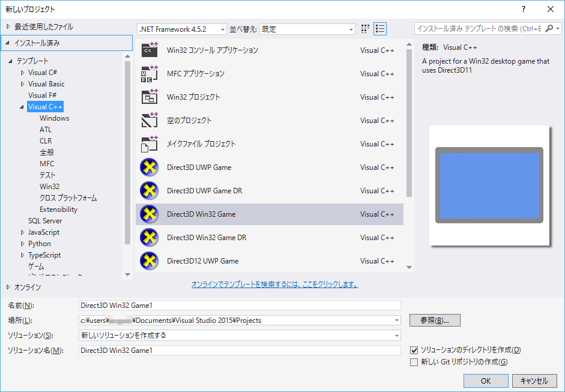Viewport: 565px width, 392px height.
Task: Click the tree scrollbar down arrow
Action: (x=127, y=274)
